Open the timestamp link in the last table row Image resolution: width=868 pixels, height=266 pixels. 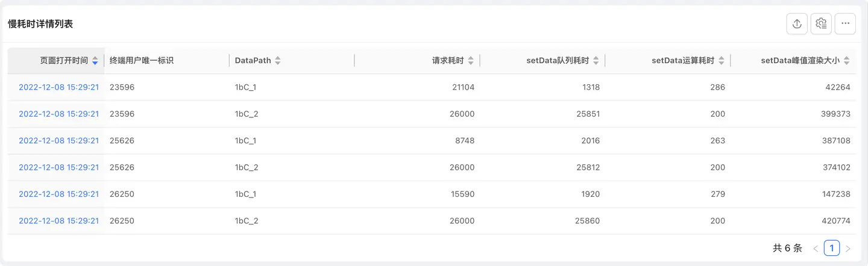pyautogui.click(x=58, y=221)
